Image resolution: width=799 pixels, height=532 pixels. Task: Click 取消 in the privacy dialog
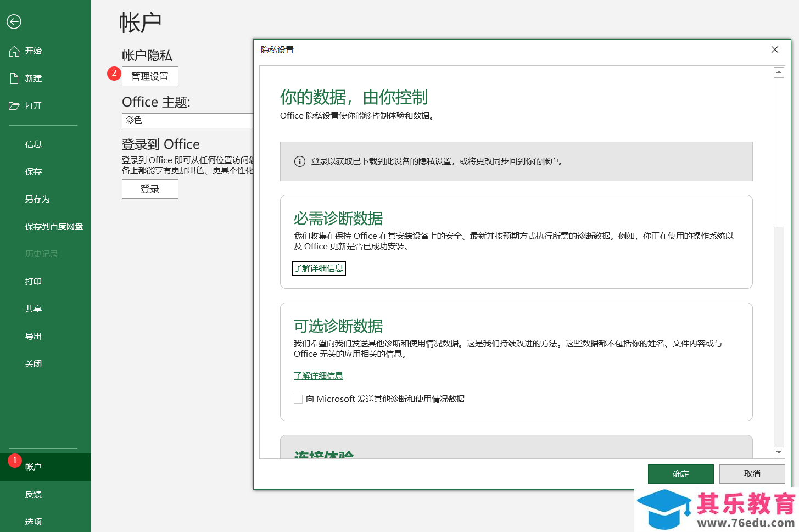(752, 474)
